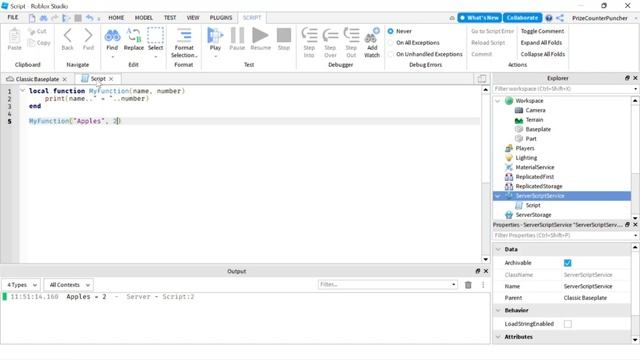Click the Pause test button
The width and height of the screenshot is (640, 360).
(x=237, y=36)
